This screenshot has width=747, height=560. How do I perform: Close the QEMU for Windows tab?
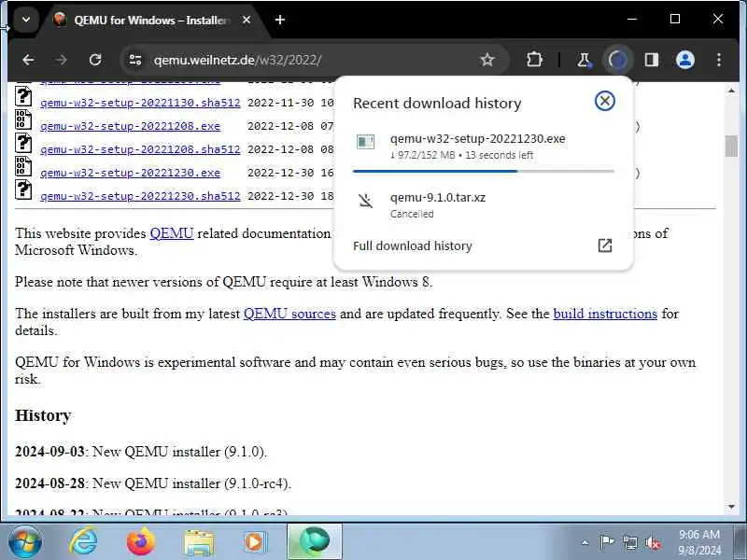click(x=247, y=20)
